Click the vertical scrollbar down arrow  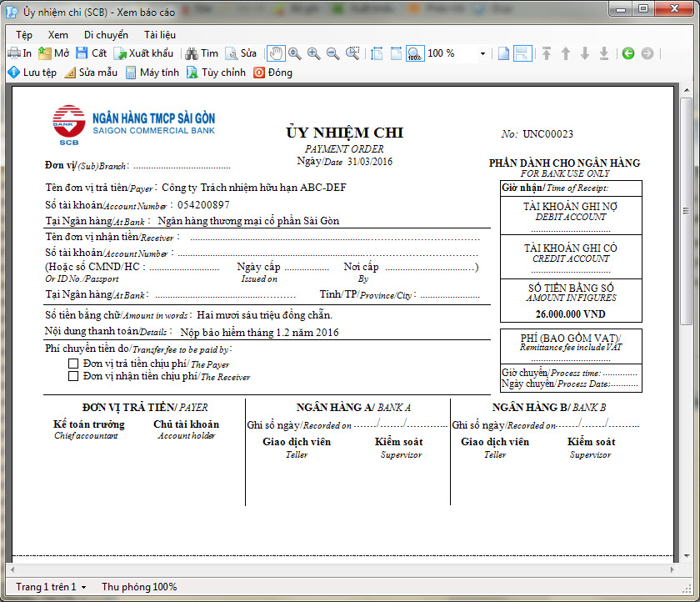pyautogui.click(x=687, y=556)
